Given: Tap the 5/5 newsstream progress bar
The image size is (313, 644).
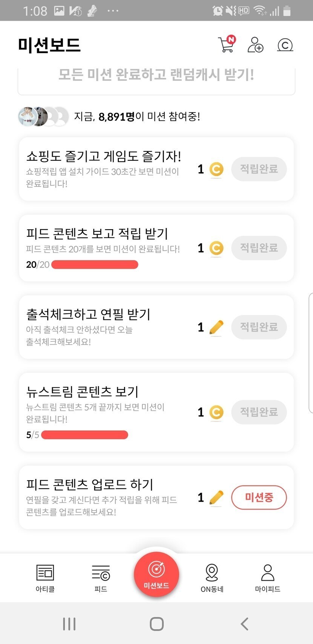Looking at the screenshot, I should pyautogui.click(x=84, y=435).
